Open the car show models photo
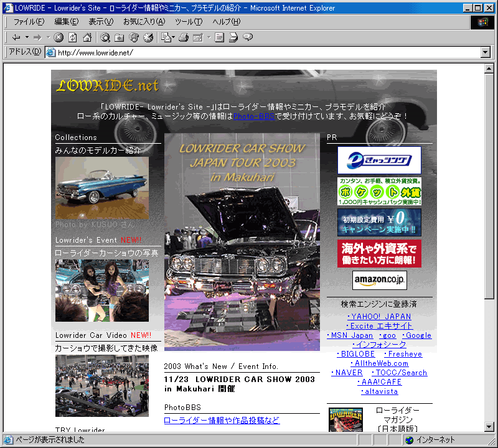This screenshot has width=498, height=448. 102,291
